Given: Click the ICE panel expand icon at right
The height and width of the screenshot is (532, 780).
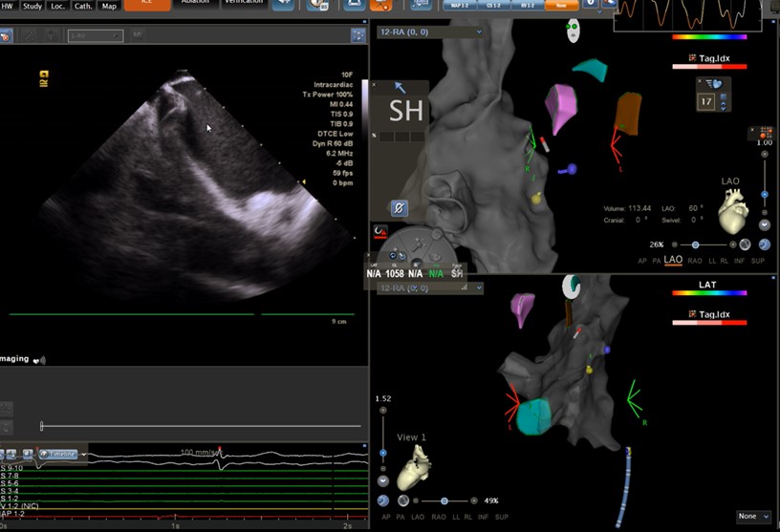Looking at the screenshot, I should point(358,34).
